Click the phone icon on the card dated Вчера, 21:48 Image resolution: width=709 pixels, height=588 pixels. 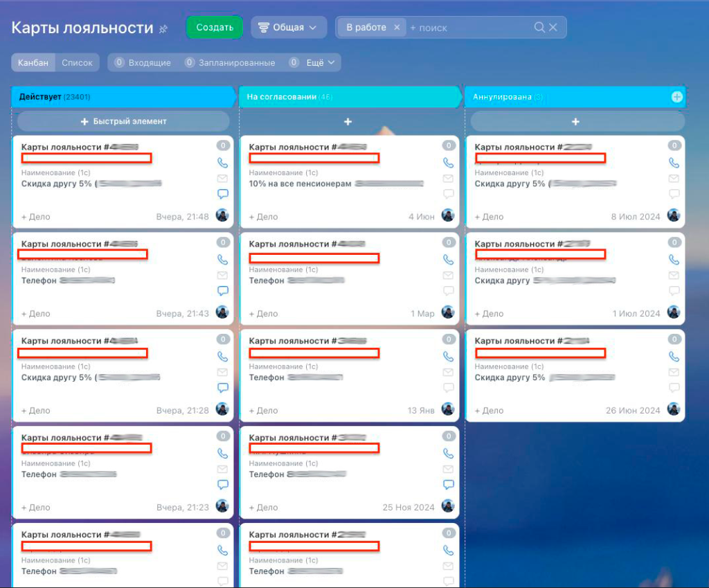[x=222, y=163]
